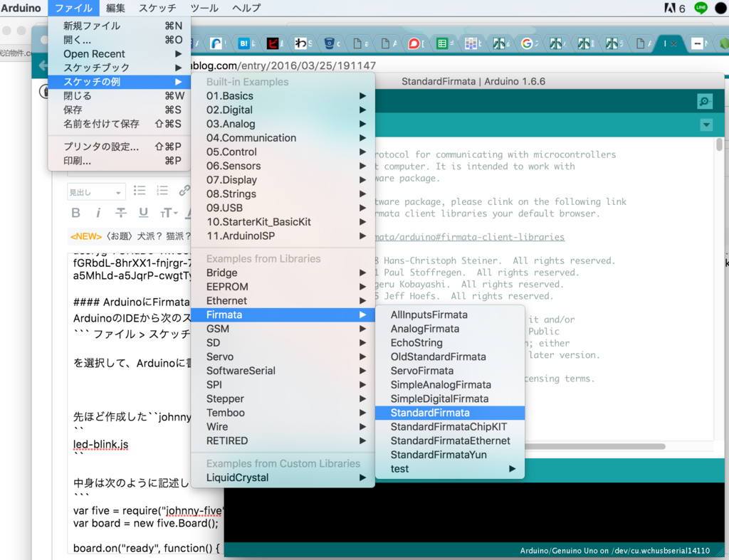Expand the スケッチブック submenu
This screenshot has width=729, height=560.
119,68
